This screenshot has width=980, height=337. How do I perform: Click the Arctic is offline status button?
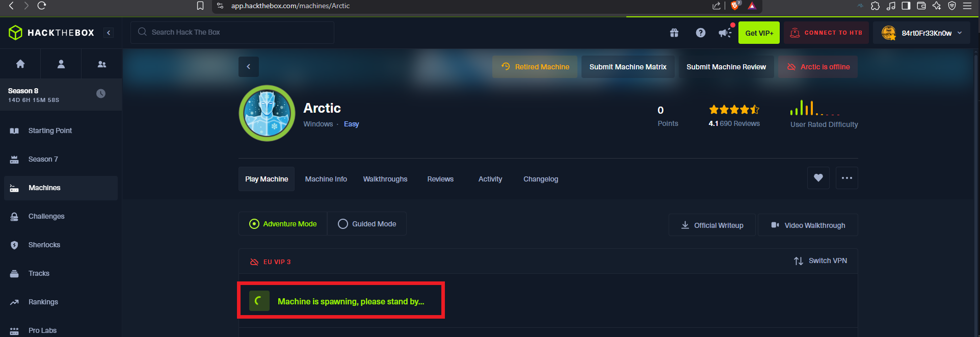pyautogui.click(x=818, y=67)
